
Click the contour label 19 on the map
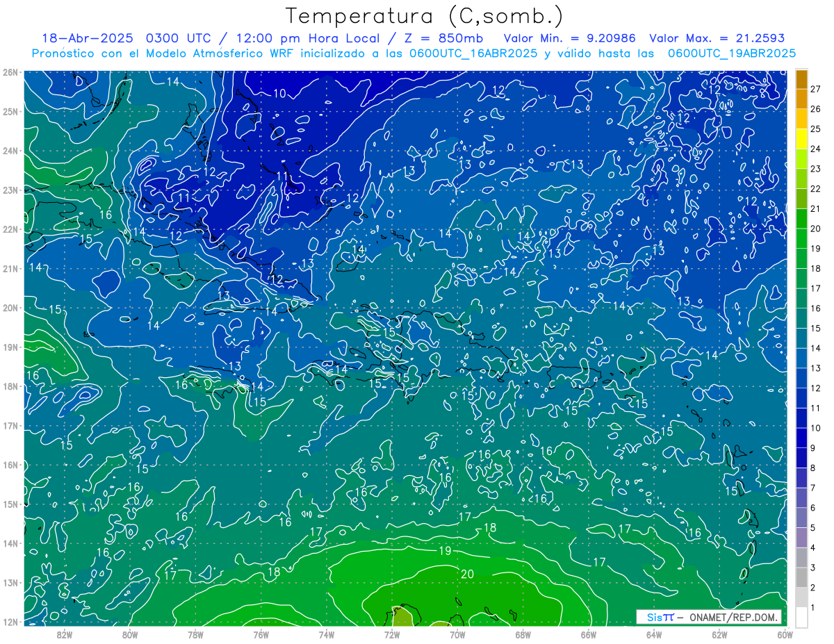(445, 551)
